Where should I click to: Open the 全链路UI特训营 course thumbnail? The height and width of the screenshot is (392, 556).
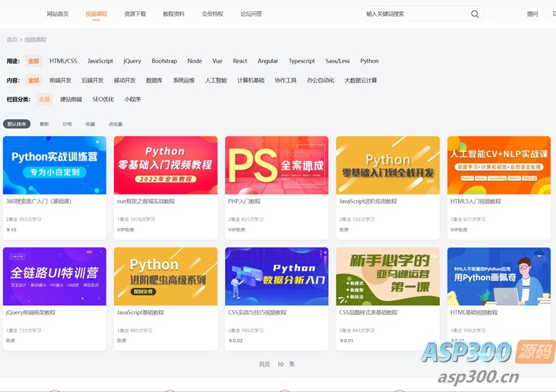click(55, 276)
